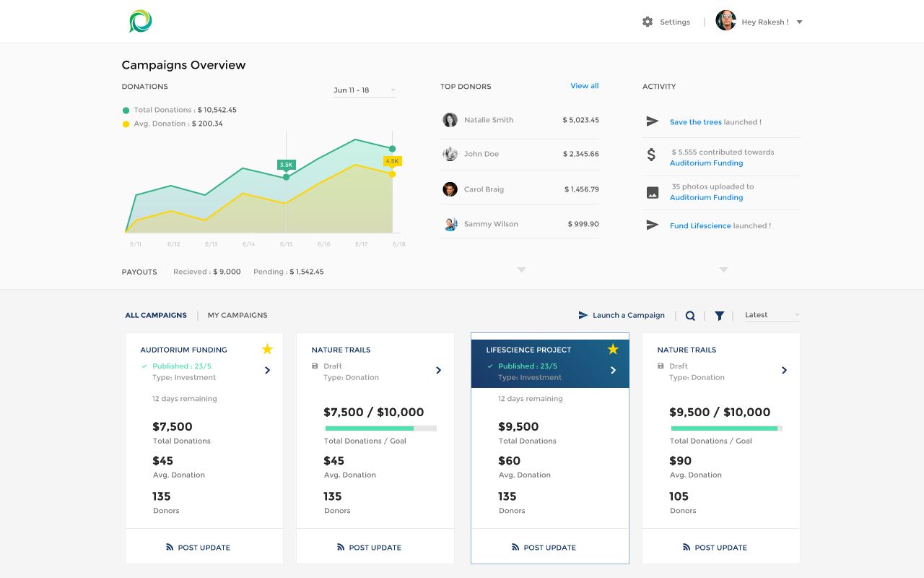This screenshot has height=578, width=924.
Task: Click the search magnifier icon
Action: [x=690, y=316]
